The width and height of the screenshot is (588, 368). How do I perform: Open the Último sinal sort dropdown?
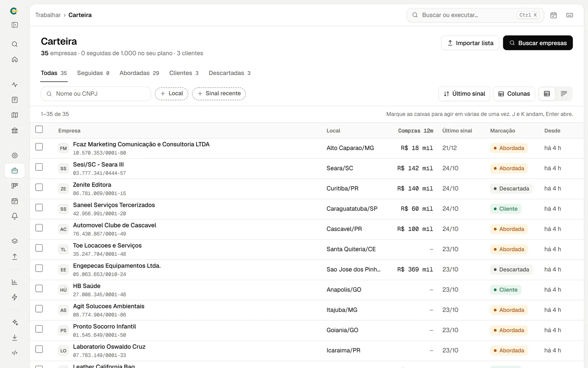coord(464,94)
